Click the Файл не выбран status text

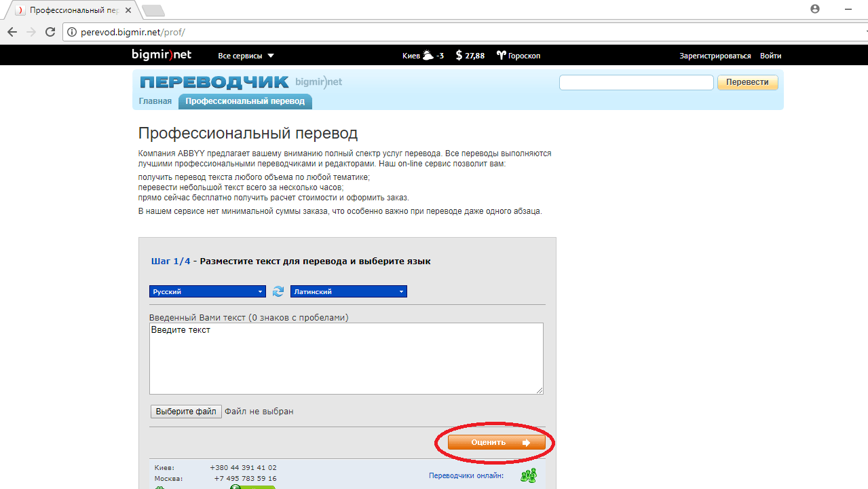tap(259, 412)
